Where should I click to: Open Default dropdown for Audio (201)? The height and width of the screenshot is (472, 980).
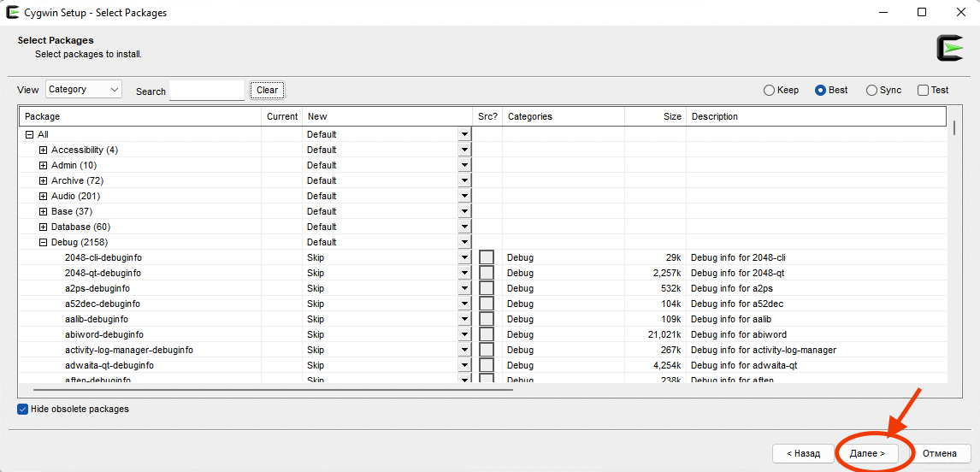[464, 196]
